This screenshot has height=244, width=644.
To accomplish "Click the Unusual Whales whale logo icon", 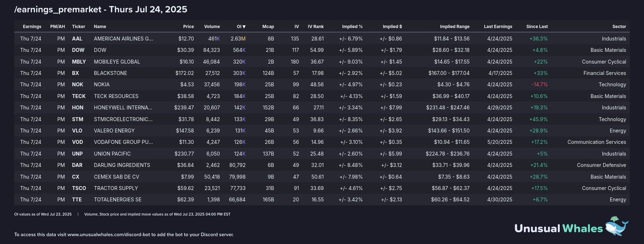I will (x=617, y=226).
